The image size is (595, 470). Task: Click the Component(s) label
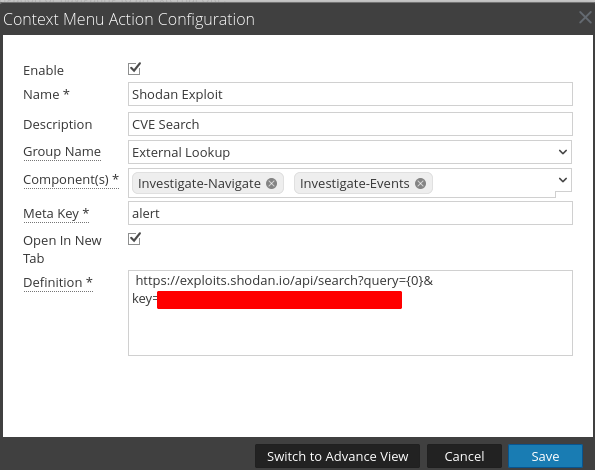click(71, 179)
